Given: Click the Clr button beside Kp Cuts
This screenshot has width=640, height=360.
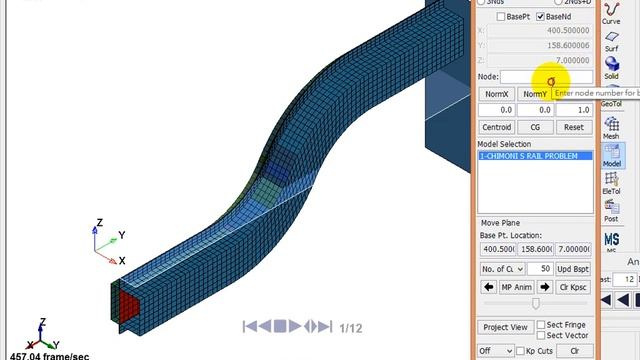Looking at the screenshot, I should [575, 351].
